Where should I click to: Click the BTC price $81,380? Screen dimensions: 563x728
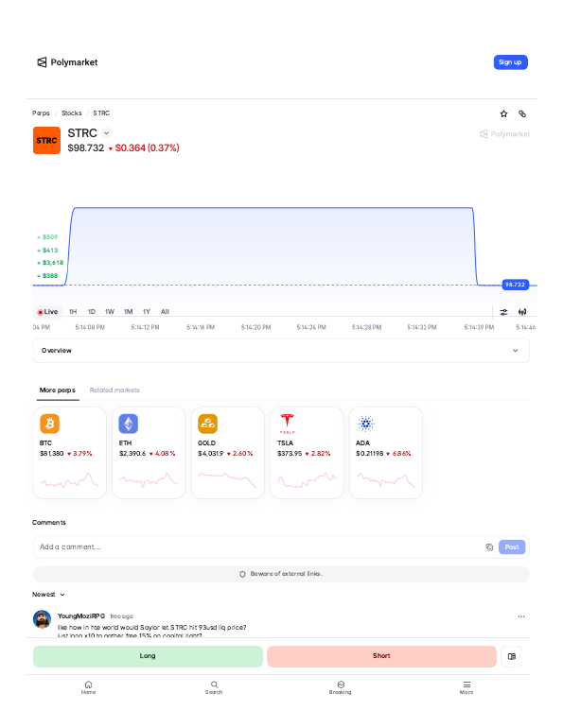click(x=51, y=453)
